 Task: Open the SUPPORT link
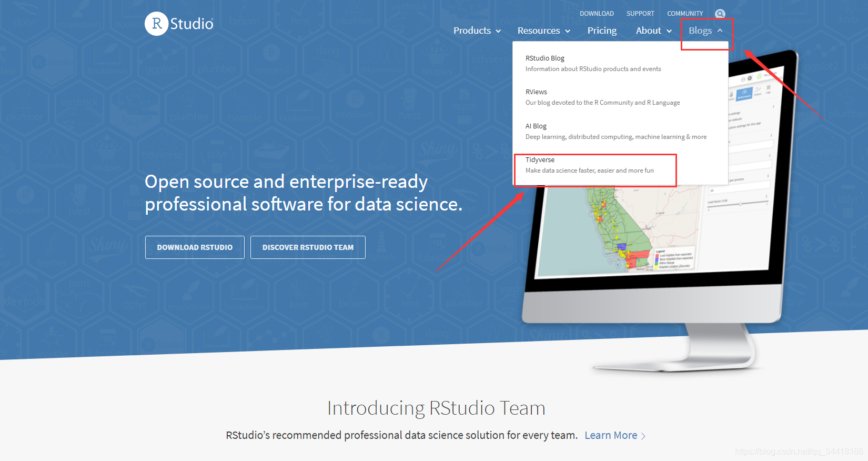[x=640, y=14]
